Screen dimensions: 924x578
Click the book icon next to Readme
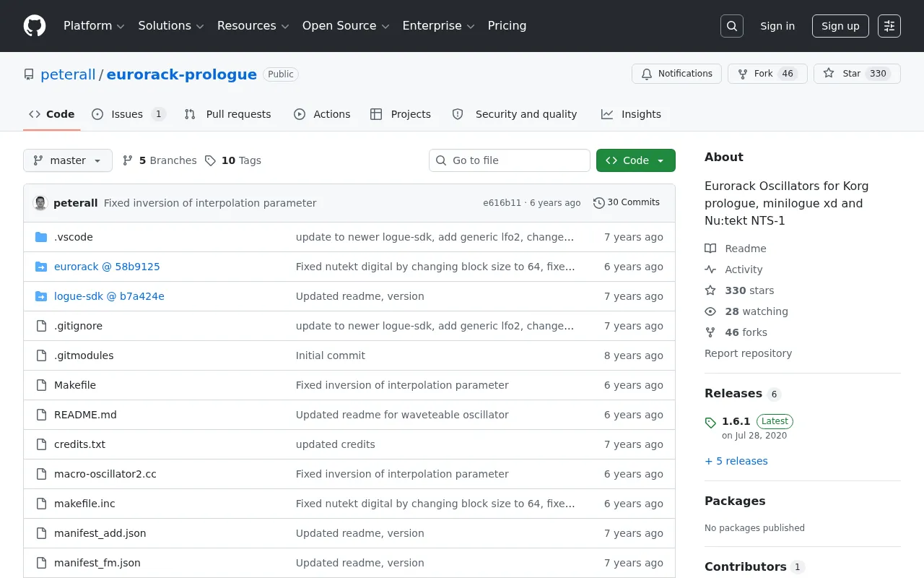710,249
